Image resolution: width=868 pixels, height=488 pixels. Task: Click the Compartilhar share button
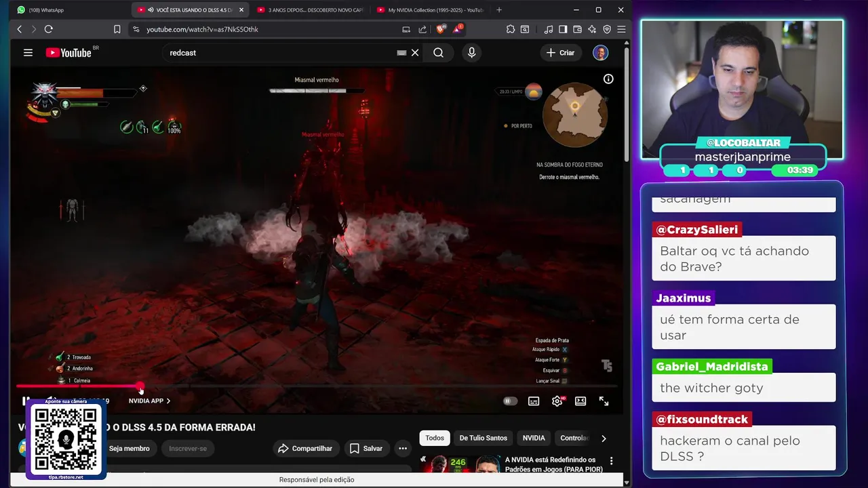[305, 449]
